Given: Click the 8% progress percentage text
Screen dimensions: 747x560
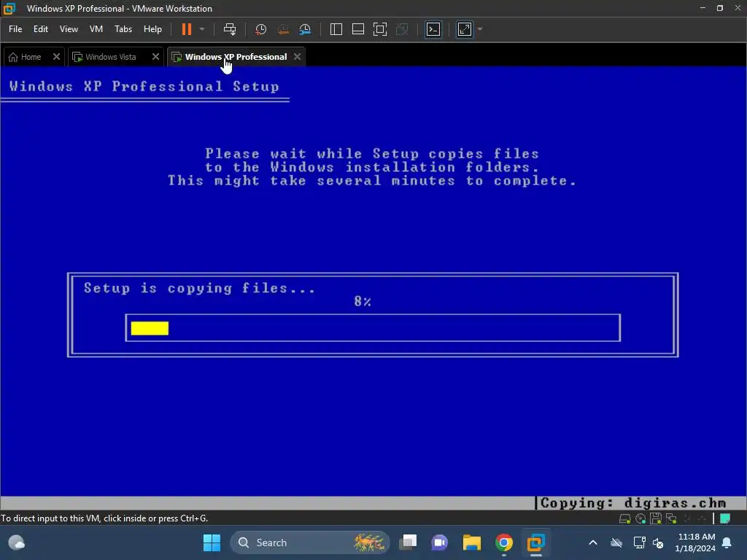Looking at the screenshot, I should [363, 301].
